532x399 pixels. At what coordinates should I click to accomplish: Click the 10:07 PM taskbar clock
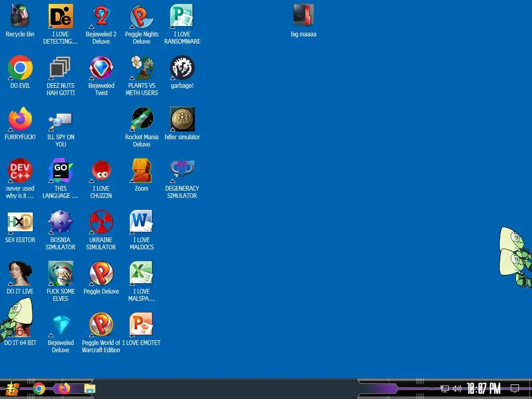[x=484, y=389]
